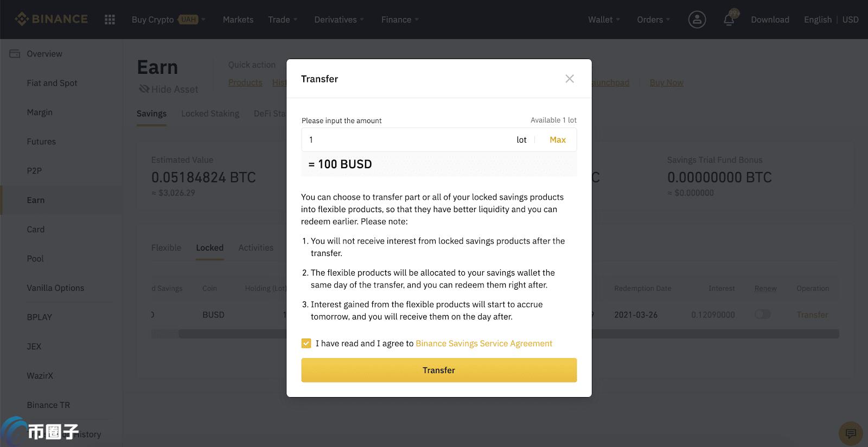Toggle the Renew switch for BUSD
Image resolution: width=868 pixels, height=447 pixels.
coord(762,315)
